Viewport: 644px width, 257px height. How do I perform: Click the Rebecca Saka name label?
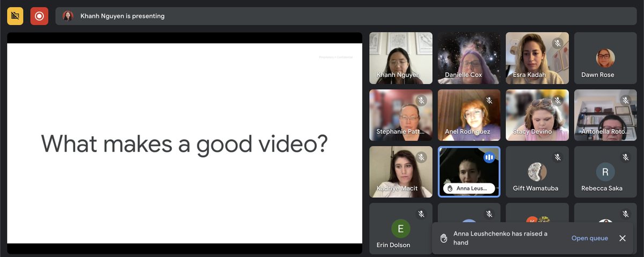click(602, 188)
